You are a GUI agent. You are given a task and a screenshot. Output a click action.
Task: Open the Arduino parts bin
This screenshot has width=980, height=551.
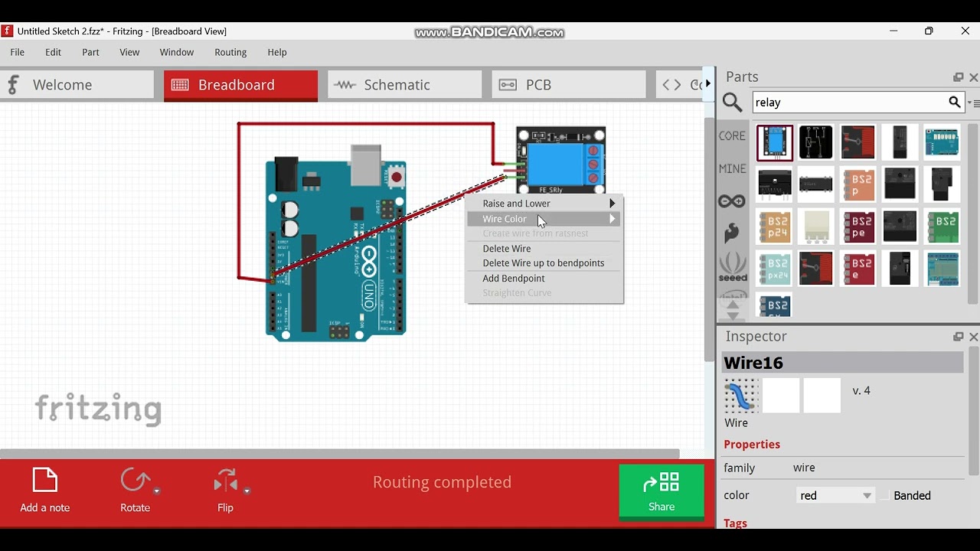[x=732, y=201]
